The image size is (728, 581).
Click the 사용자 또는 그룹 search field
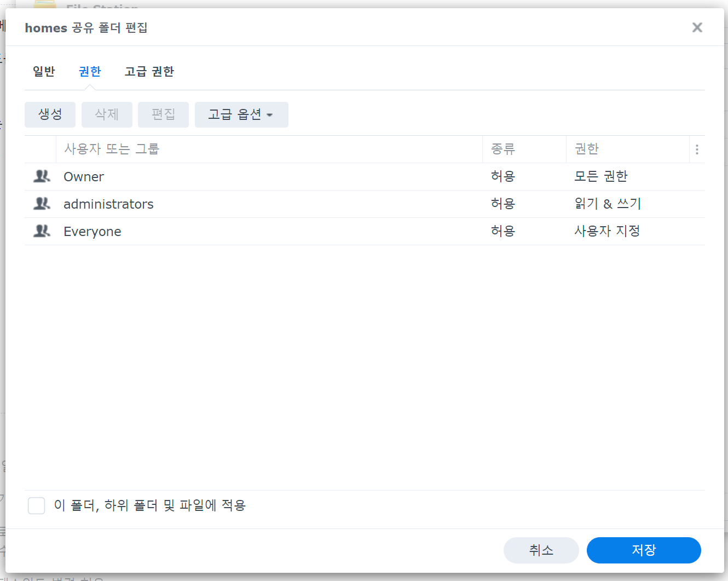[219, 149]
